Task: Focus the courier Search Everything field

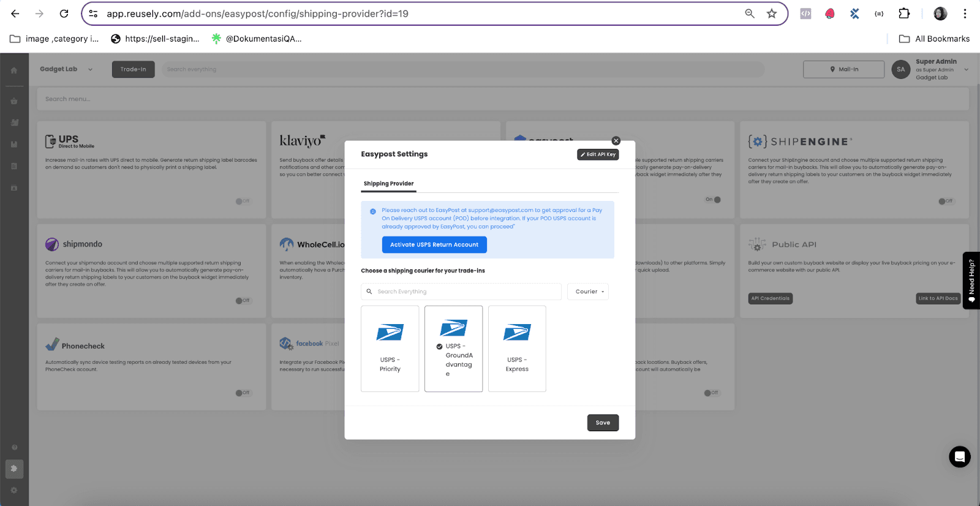Action: tap(461, 292)
